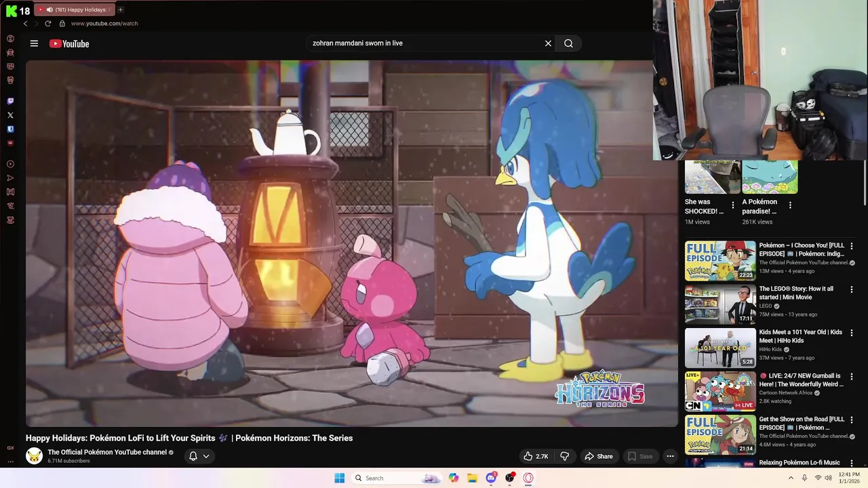
Task: Open 'Get the Show on the Road' thumbnail
Action: (x=720, y=434)
